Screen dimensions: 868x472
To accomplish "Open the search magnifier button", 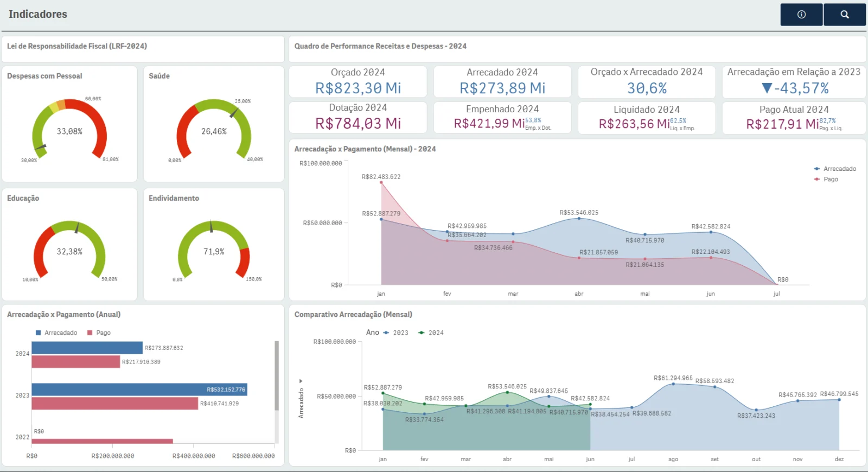I will tap(845, 15).
